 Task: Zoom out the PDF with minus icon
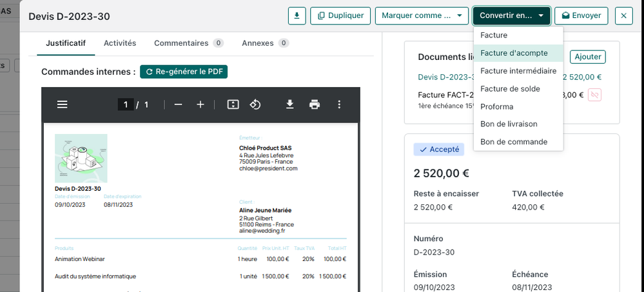179,104
